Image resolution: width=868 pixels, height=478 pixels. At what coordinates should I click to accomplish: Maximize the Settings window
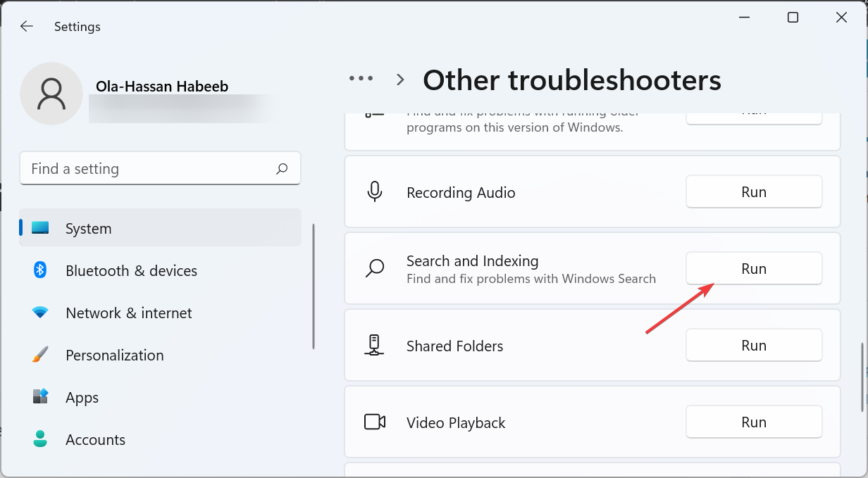point(793,18)
